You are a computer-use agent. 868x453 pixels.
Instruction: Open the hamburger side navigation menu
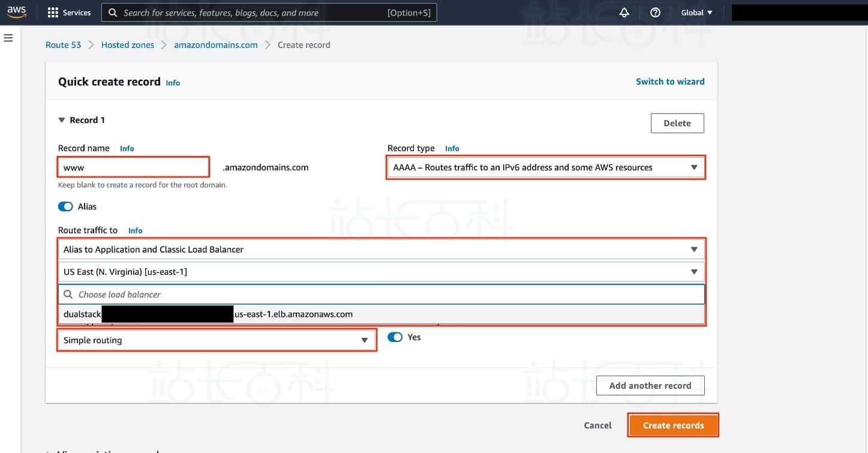click(x=8, y=38)
